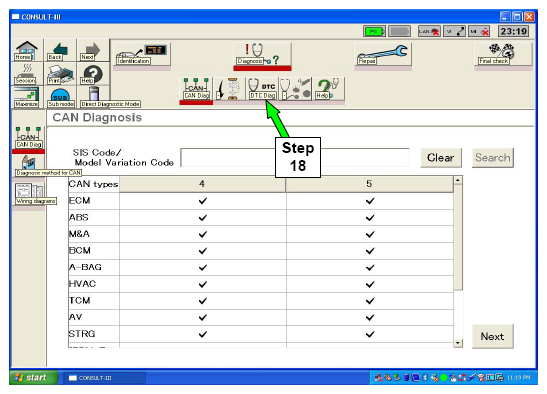
Task: Select the Identification stage button
Action: (x=142, y=54)
